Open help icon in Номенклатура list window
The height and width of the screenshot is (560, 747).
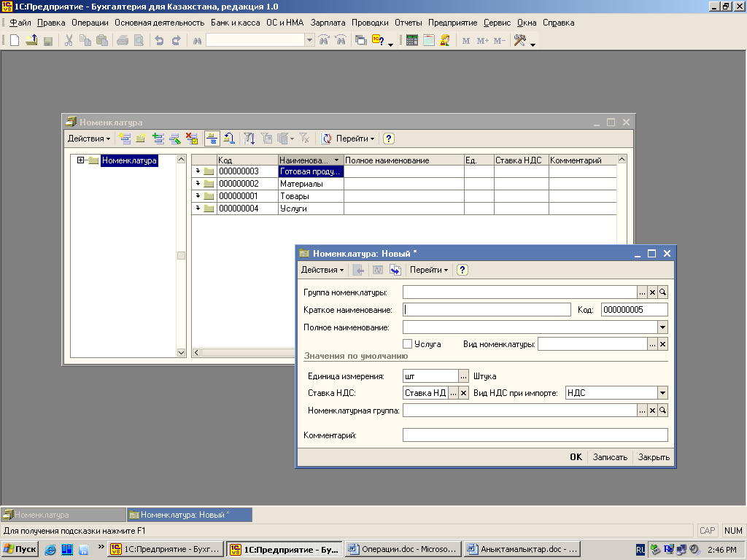388,139
